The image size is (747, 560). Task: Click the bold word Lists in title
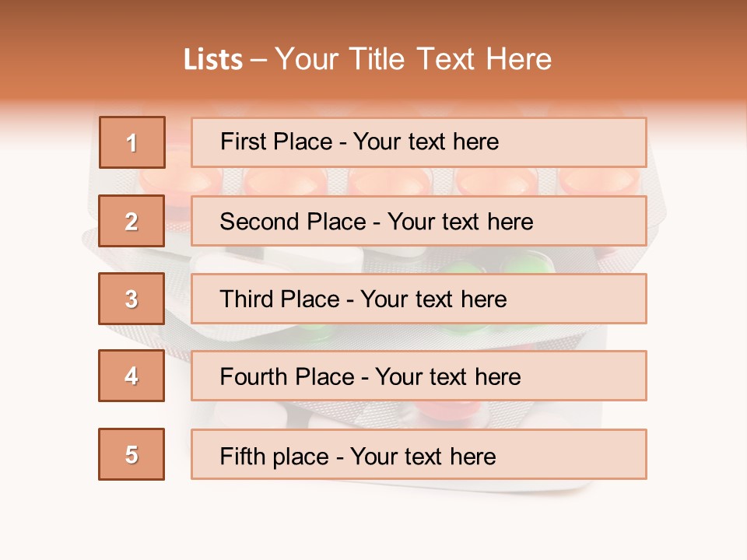tap(213, 59)
